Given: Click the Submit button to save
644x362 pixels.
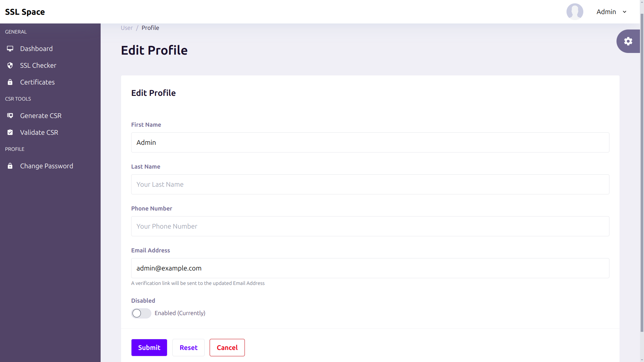Looking at the screenshot, I should pyautogui.click(x=149, y=347).
